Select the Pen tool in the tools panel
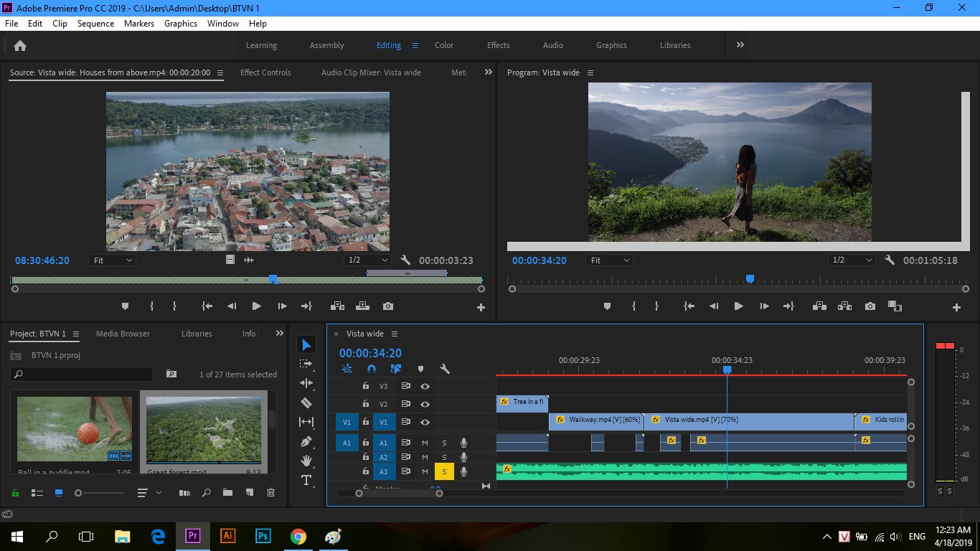Viewport: 980px width, 551px height. click(306, 441)
